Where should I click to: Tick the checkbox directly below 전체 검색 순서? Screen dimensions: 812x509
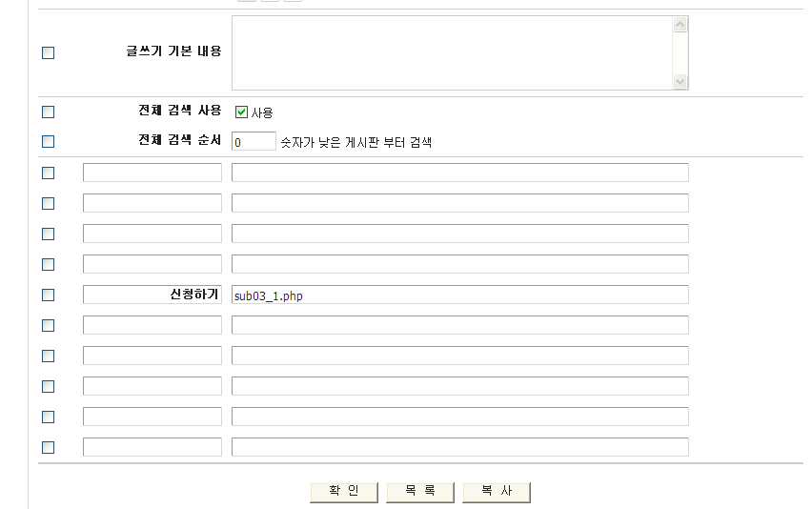(49, 173)
